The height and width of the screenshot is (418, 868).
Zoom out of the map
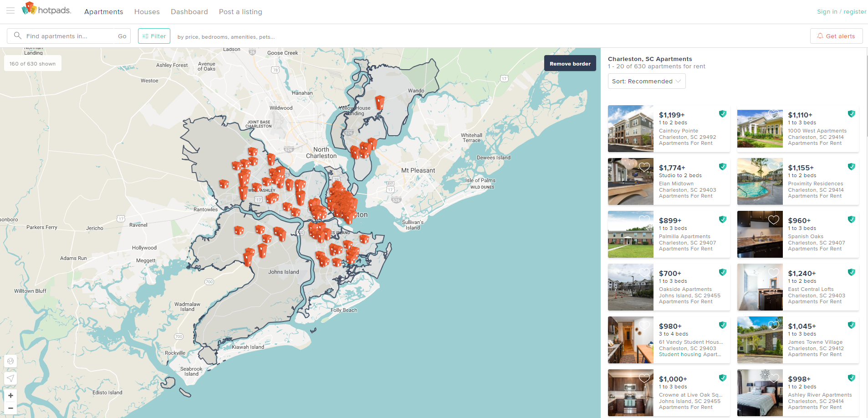10,408
